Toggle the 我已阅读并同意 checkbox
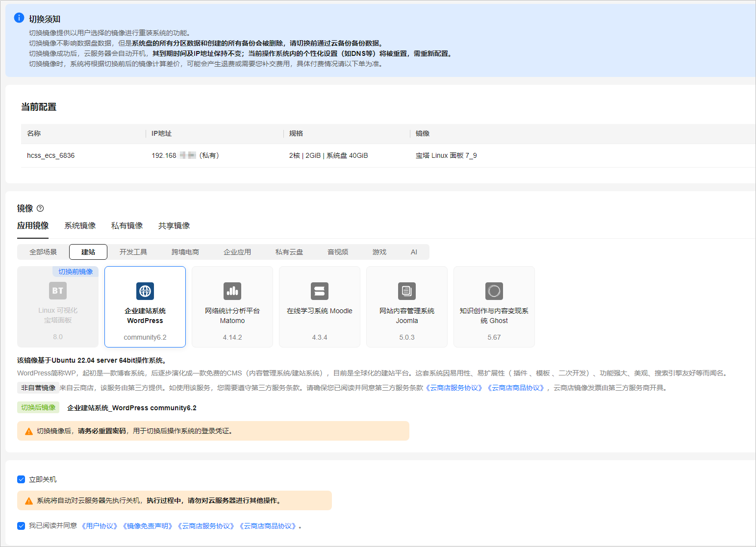 tap(21, 526)
